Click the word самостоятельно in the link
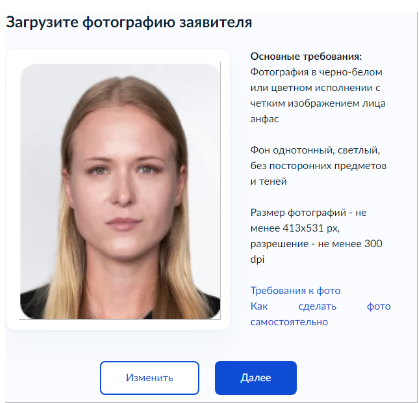Viewport: 419px width, 403px height. [x=289, y=322]
